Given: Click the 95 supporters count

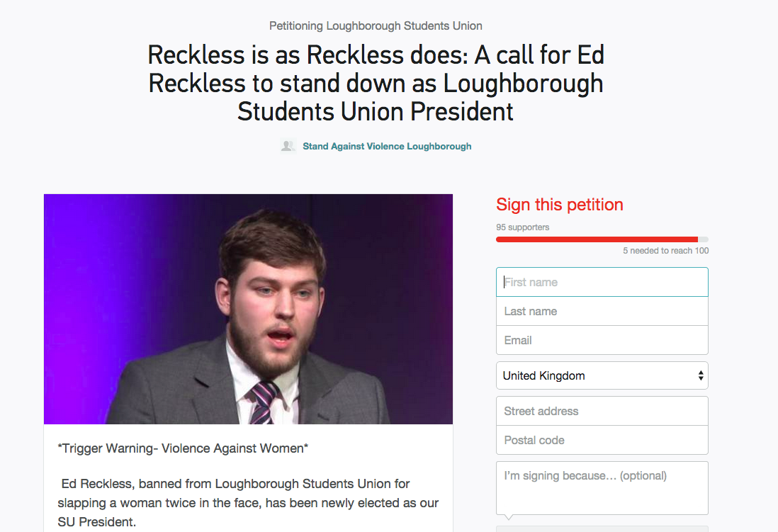Looking at the screenshot, I should click(x=522, y=227).
